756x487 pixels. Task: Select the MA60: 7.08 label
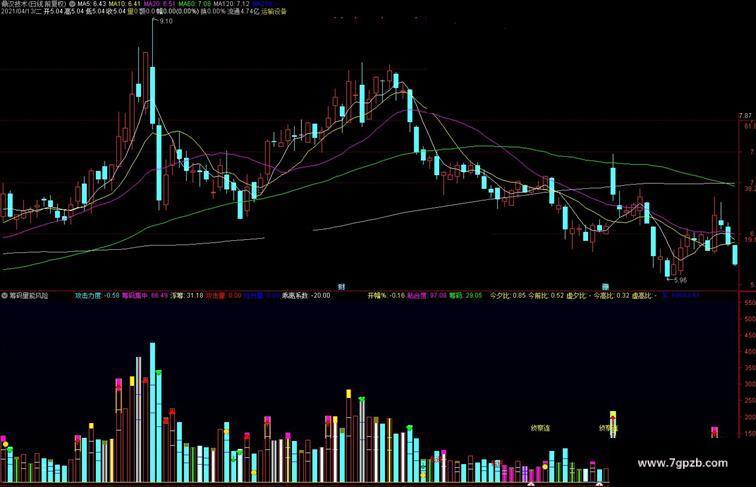[x=195, y=4]
